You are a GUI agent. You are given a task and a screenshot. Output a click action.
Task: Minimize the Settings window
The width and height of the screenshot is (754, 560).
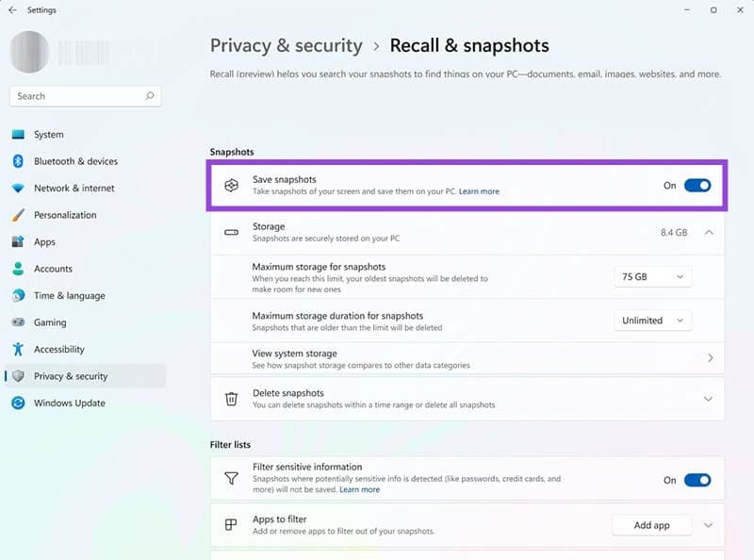[x=687, y=9]
